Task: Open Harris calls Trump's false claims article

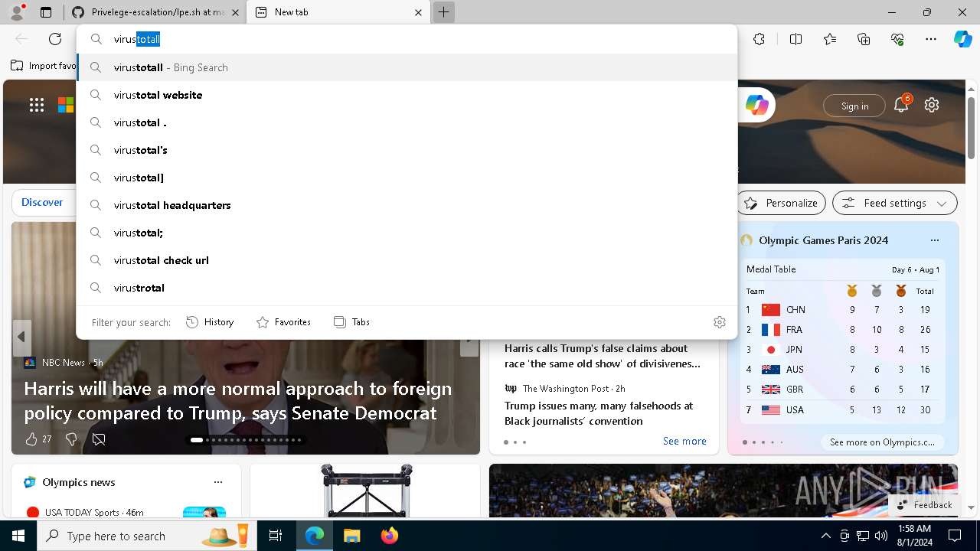Action: coord(602,356)
